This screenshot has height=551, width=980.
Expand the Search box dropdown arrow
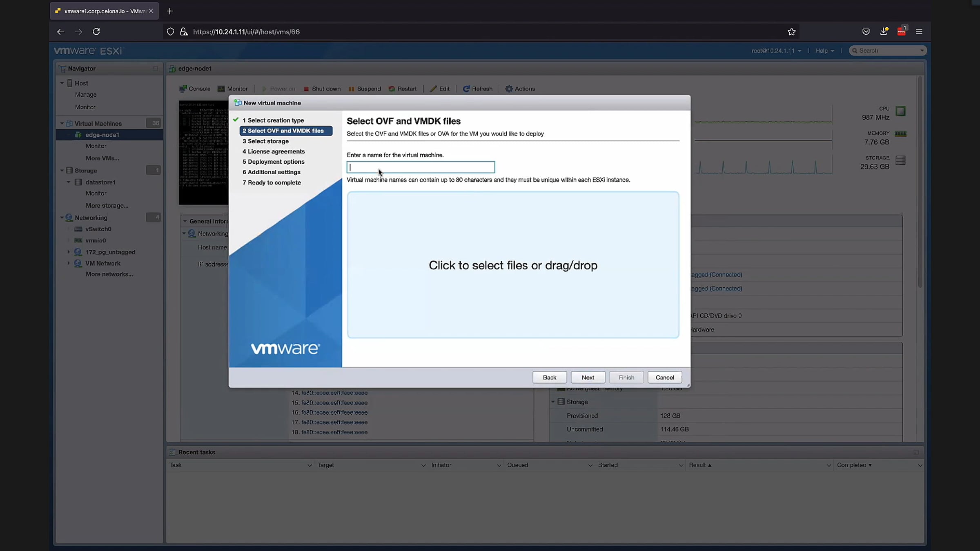pyautogui.click(x=922, y=51)
